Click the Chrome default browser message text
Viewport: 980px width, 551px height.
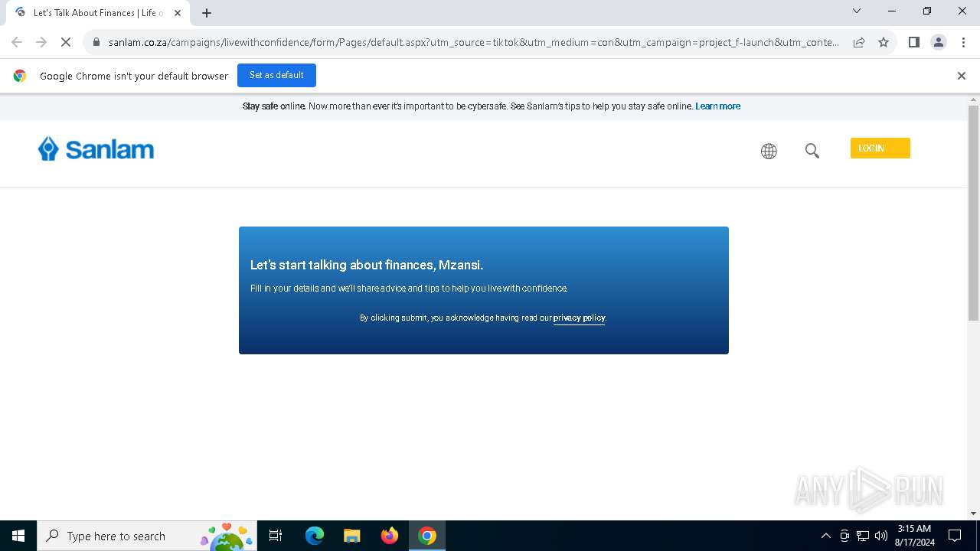pyautogui.click(x=134, y=76)
